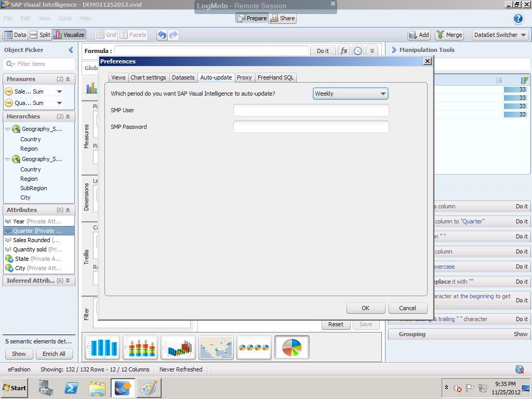The image size is (532, 399).
Task: Click the Reset button below the chart
Action: click(x=336, y=324)
